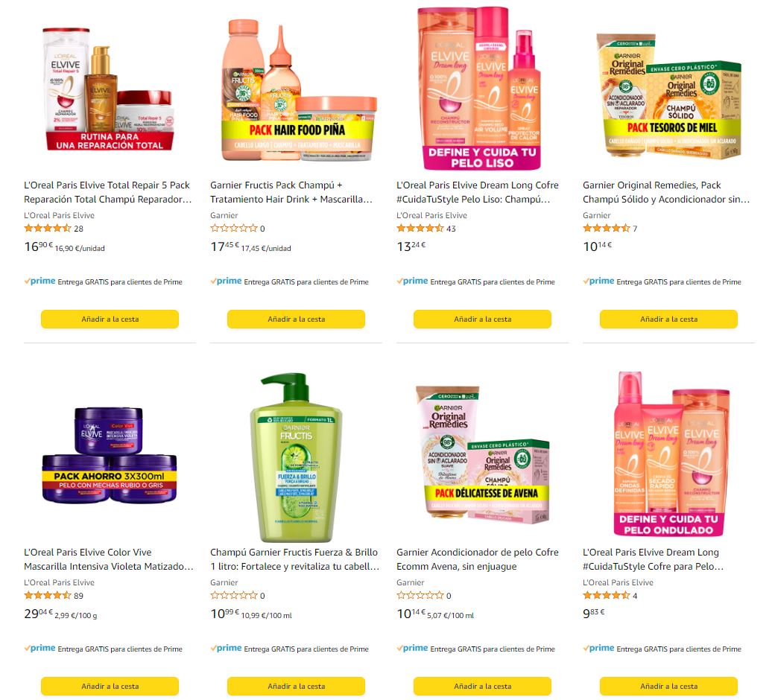Open Pack Ahorro 3X300ml product image
The height and width of the screenshot is (700, 772).
tap(110, 456)
